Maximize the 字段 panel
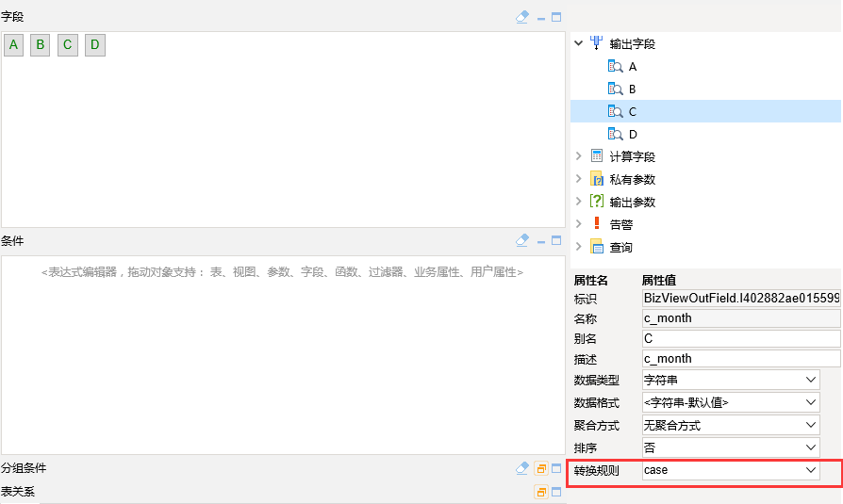 click(556, 17)
